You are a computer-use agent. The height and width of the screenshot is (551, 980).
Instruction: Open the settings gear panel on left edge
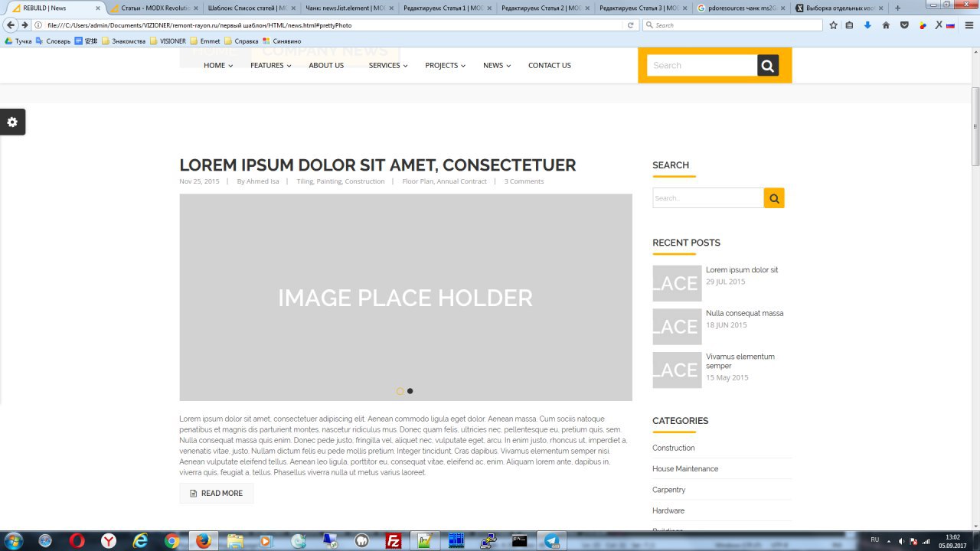click(12, 122)
